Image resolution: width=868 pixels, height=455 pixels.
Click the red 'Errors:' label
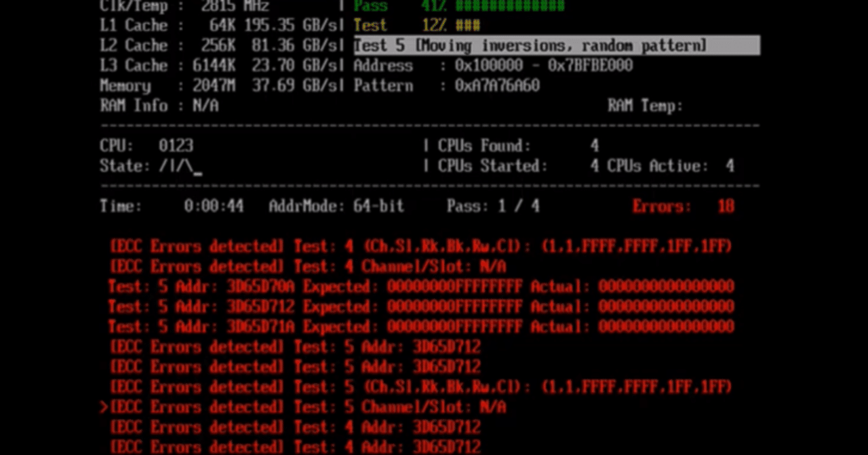(663, 206)
